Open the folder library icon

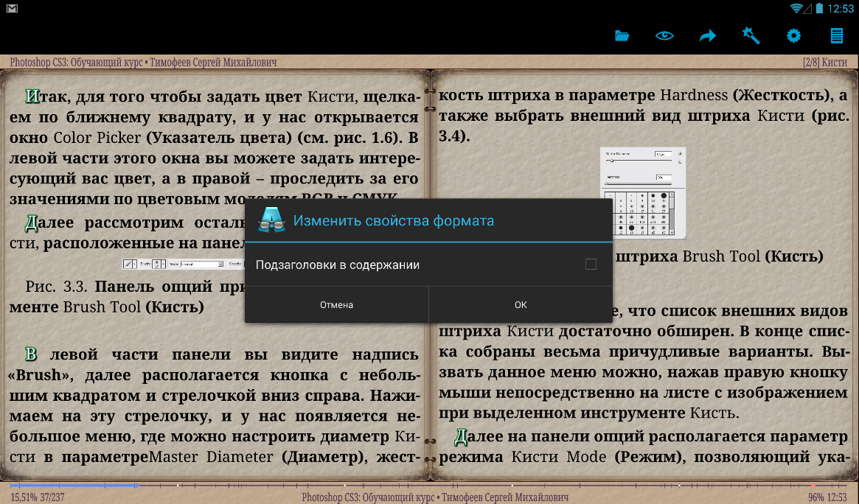622,36
